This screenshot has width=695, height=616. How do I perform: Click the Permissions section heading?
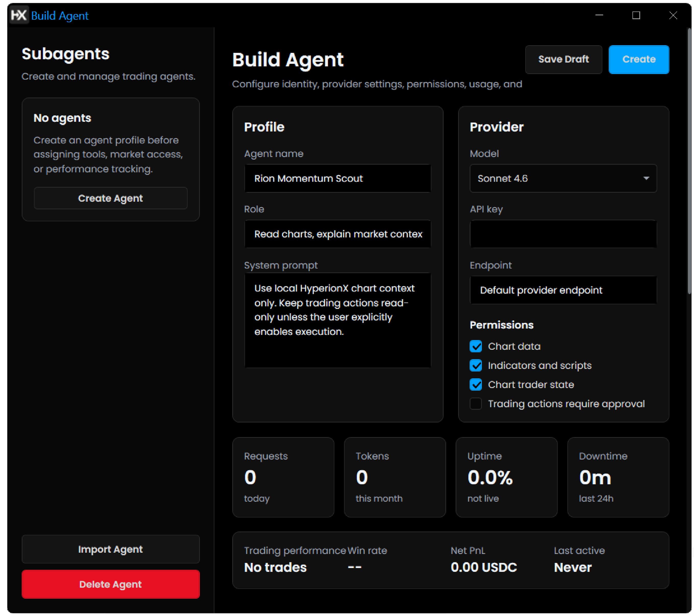click(x=502, y=325)
